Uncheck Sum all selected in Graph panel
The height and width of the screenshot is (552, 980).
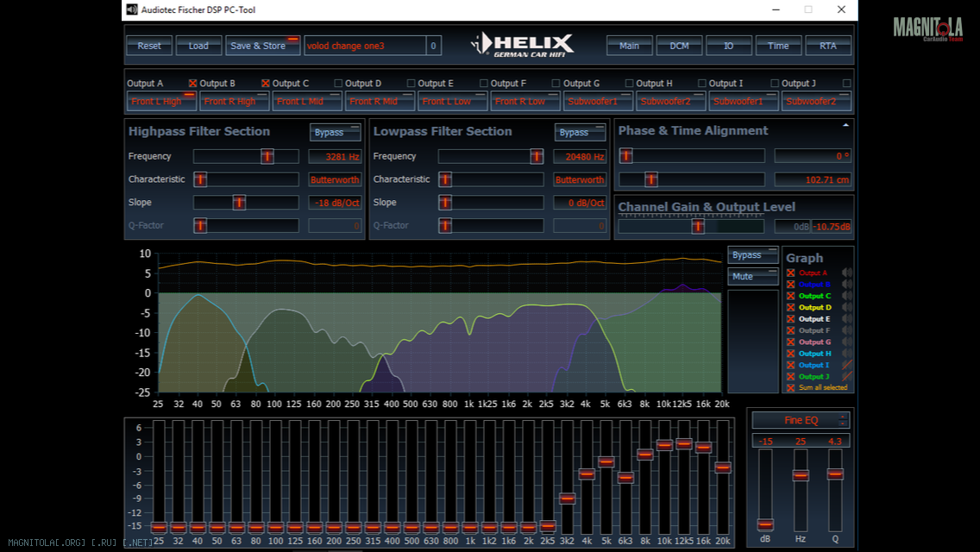790,387
